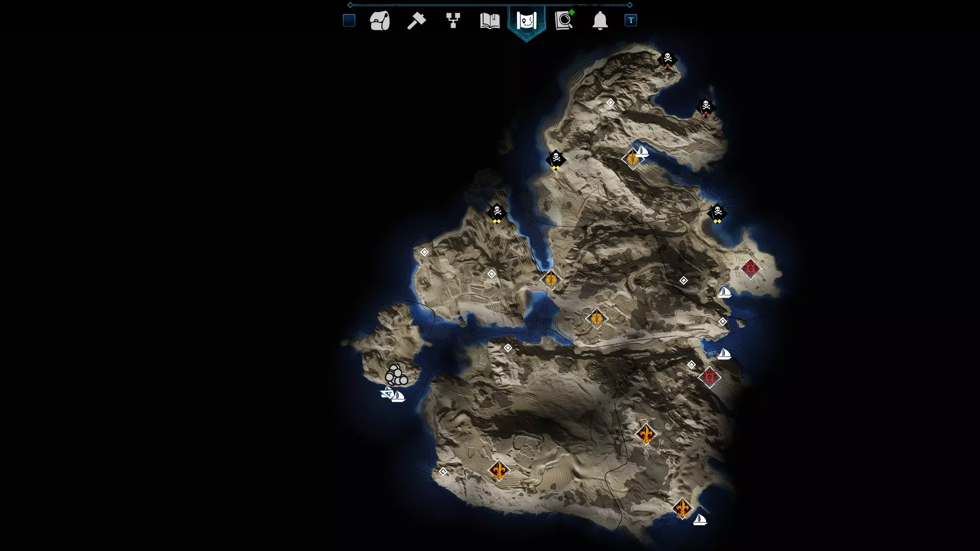This screenshot has width=980, height=551.
Task: Click the fleur-de-lis marker next to southern sailboat
Action: (x=682, y=509)
